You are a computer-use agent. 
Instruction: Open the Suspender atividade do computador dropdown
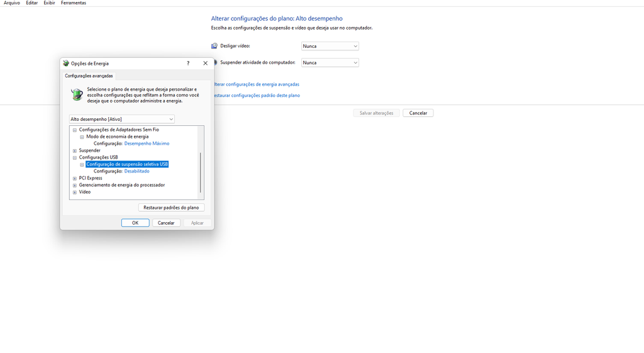330,63
